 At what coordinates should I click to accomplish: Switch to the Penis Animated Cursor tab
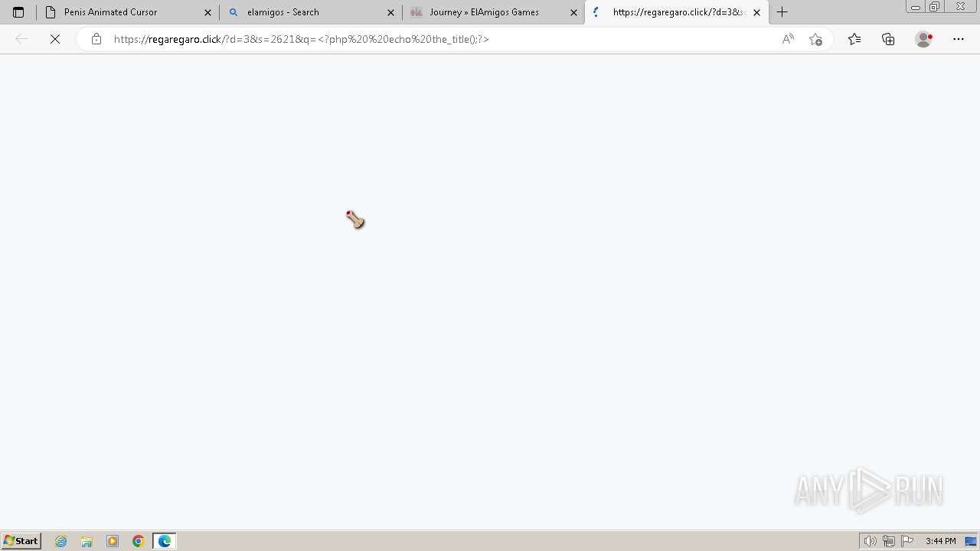[128, 12]
